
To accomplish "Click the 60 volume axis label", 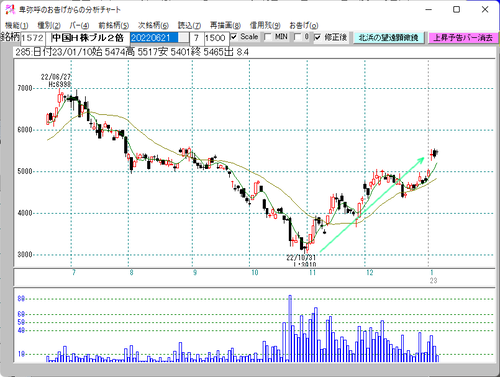I will (21, 314).
